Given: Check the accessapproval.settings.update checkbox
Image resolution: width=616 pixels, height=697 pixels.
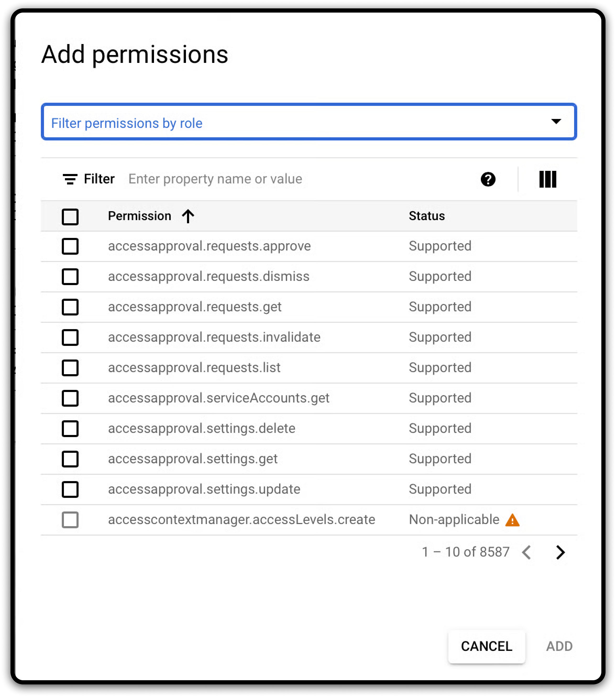Looking at the screenshot, I should 70,490.
